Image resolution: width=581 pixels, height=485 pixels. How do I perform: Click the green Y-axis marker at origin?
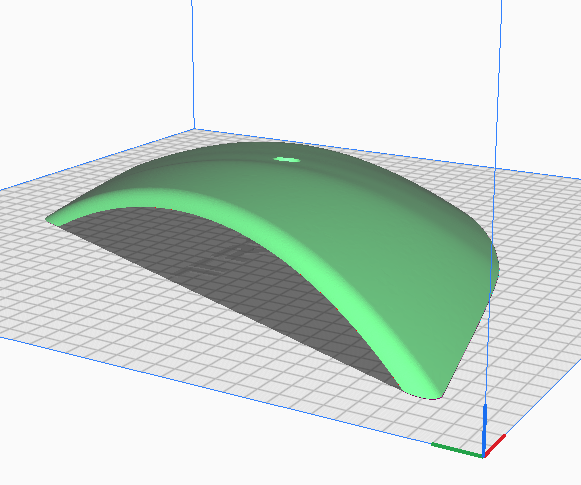coord(458,450)
